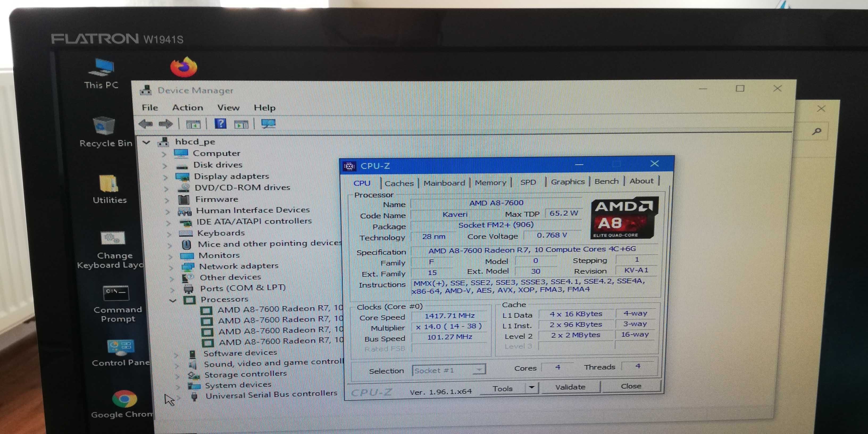Select Storage controllers tree item
This screenshot has height=434, width=868.
click(245, 374)
